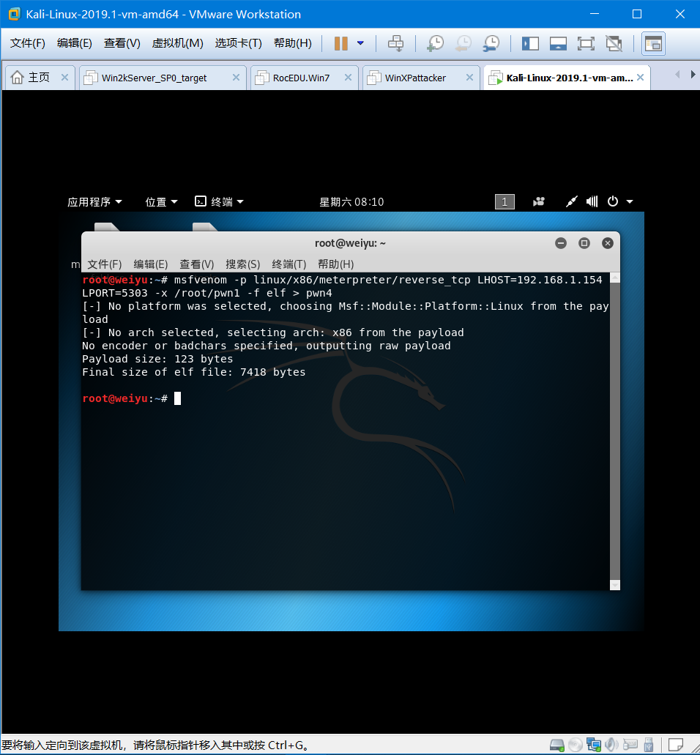Image resolution: width=700 pixels, height=755 pixels.
Task: Toggle console view button
Action: point(653,44)
